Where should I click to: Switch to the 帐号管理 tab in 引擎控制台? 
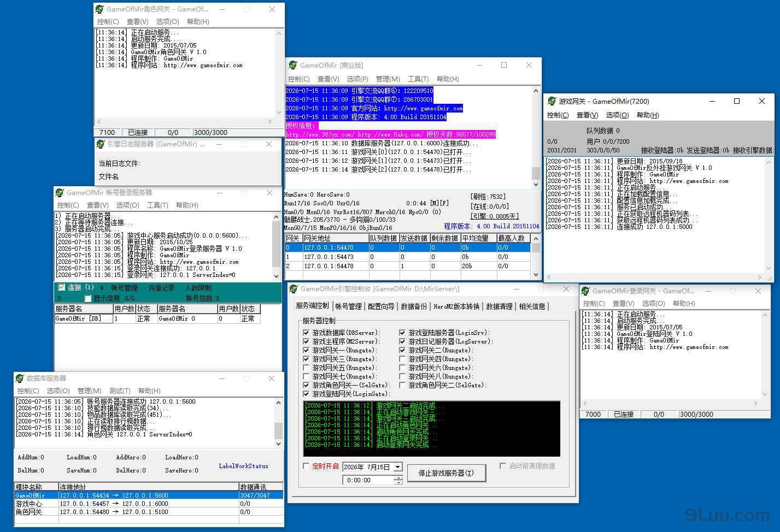point(349,306)
